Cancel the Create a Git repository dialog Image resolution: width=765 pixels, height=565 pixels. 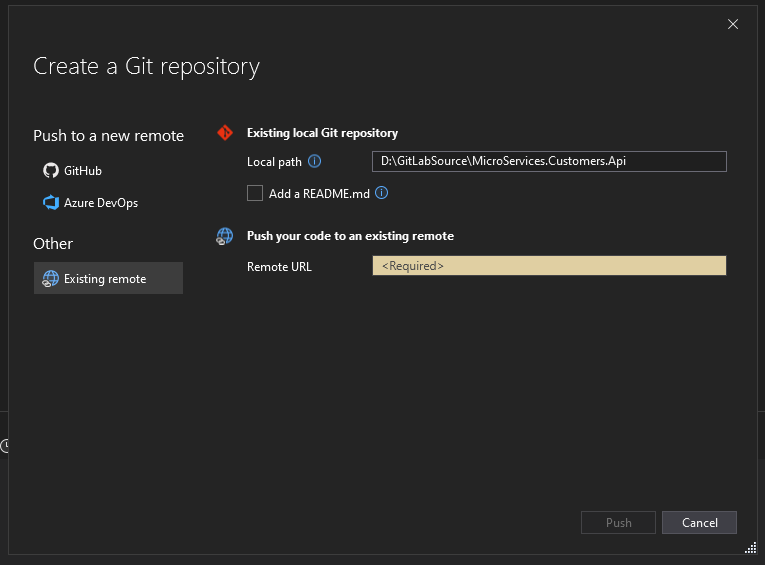coord(699,523)
